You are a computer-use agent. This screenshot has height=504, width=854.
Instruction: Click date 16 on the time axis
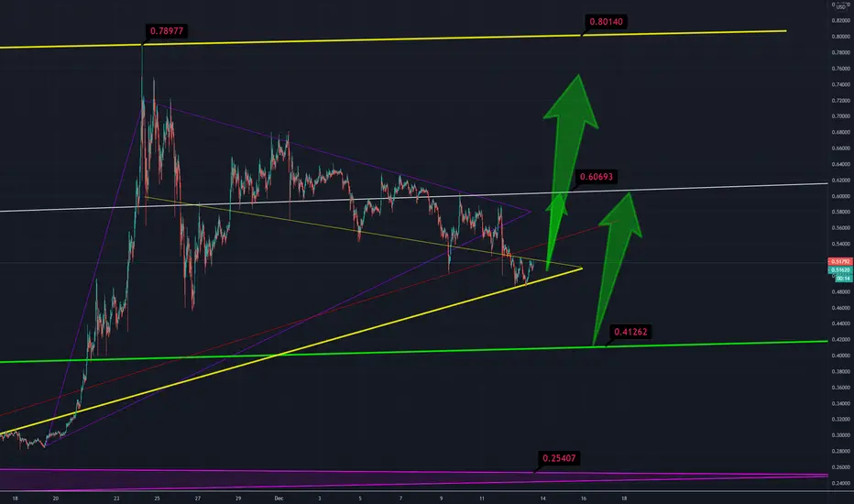pos(584,499)
